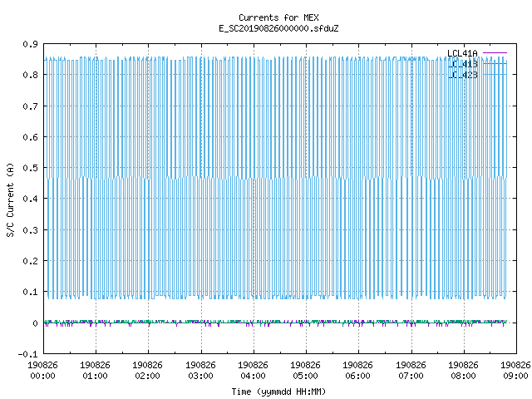Click the blue LCL42B legend line sample
Screen dimensions: 532x399
pyautogui.click(x=495, y=74)
